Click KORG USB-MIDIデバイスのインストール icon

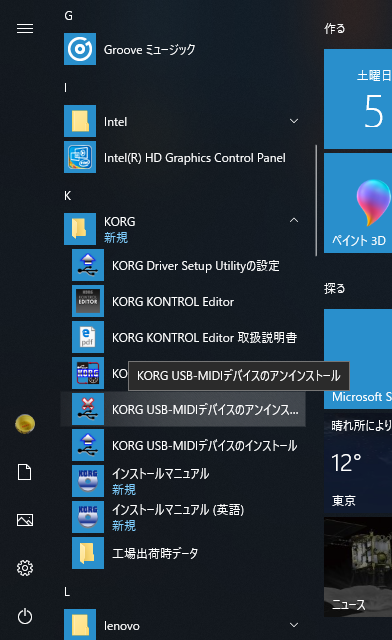(88, 445)
